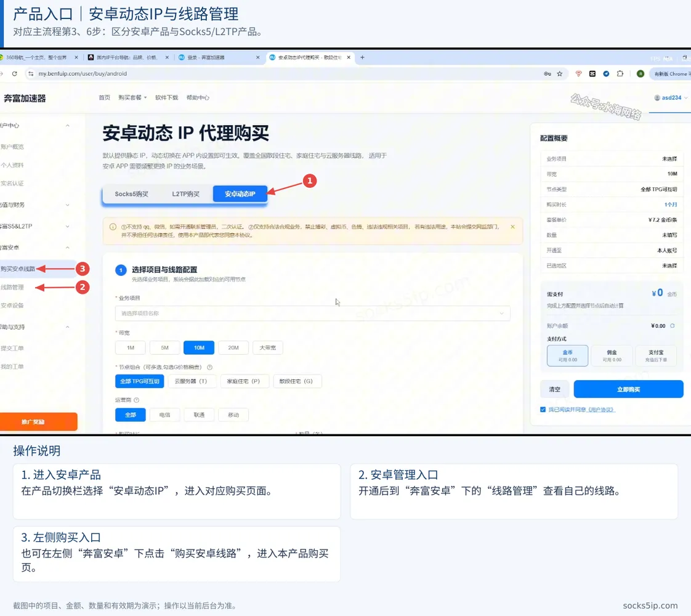Close the 360导航 browser tab
The image size is (691, 616).
[x=76, y=57]
